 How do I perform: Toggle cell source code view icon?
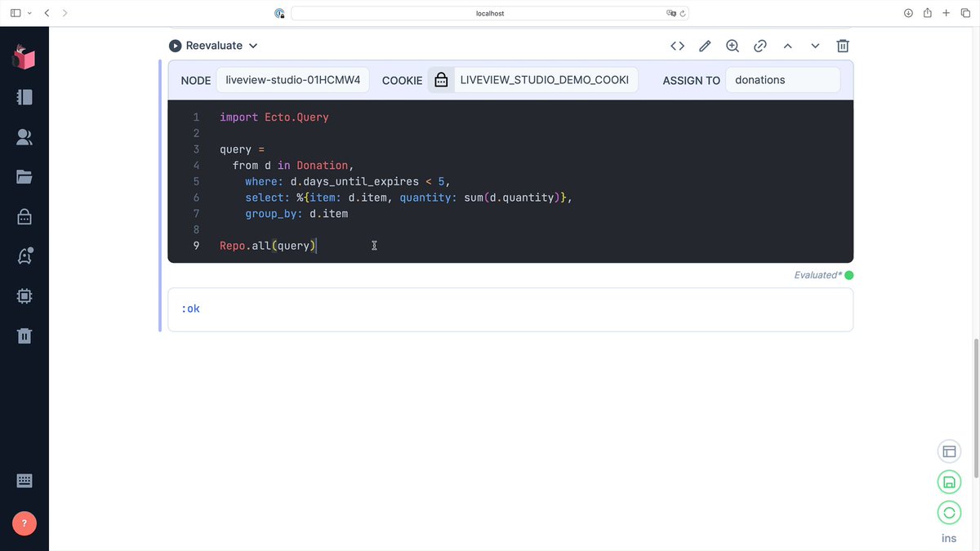pyautogui.click(x=677, y=46)
